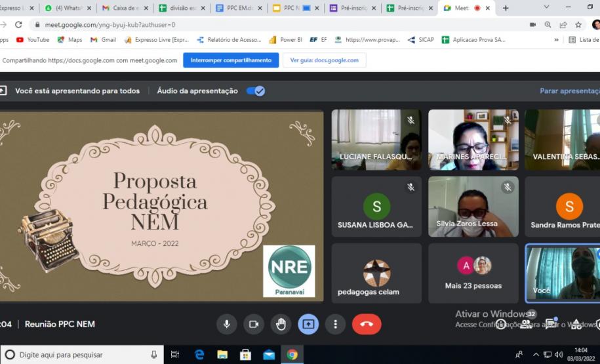600x364 pixels.
Task: Hang up with the red leave call button
Action: (367, 324)
